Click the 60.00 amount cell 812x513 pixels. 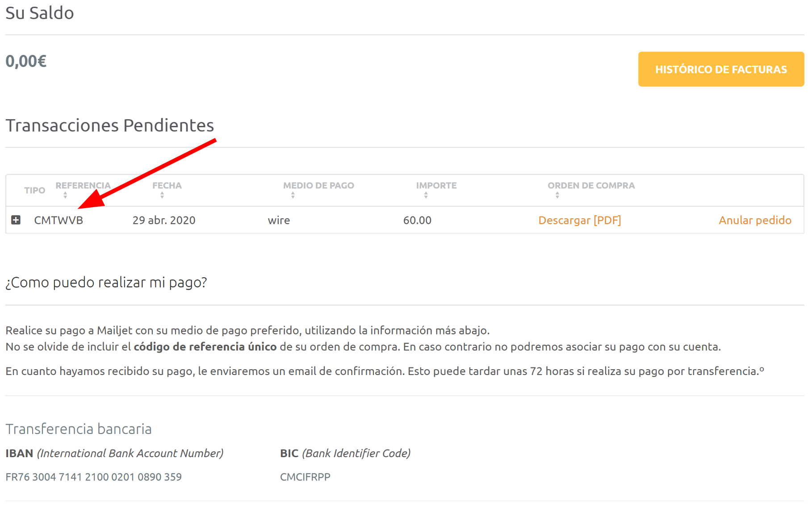pos(417,220)
